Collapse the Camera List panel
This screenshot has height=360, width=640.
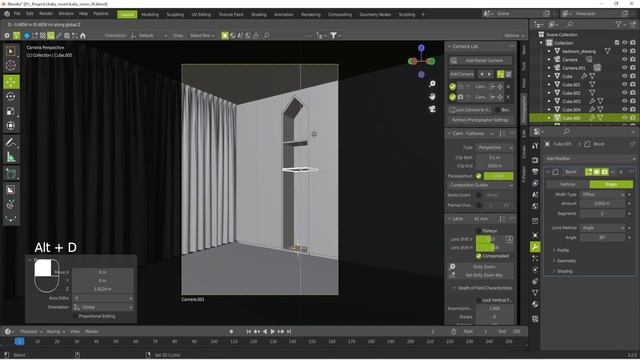pos(449,47)
